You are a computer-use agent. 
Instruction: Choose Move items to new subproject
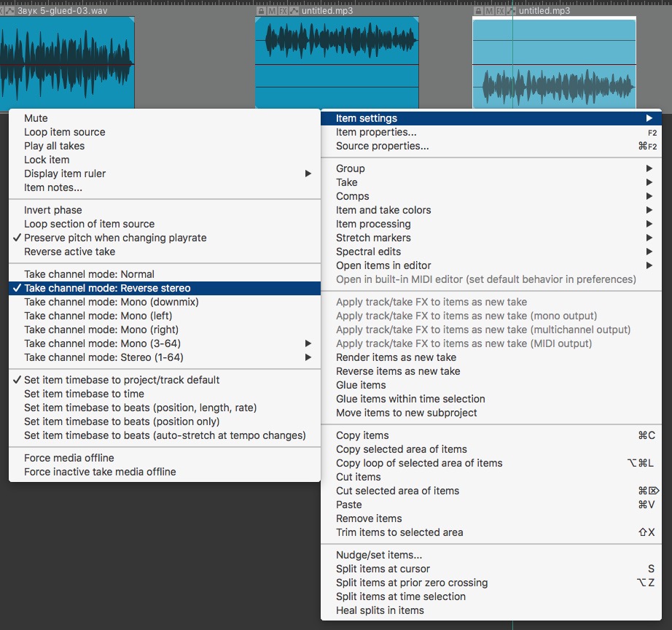click(x=491, y=413)
